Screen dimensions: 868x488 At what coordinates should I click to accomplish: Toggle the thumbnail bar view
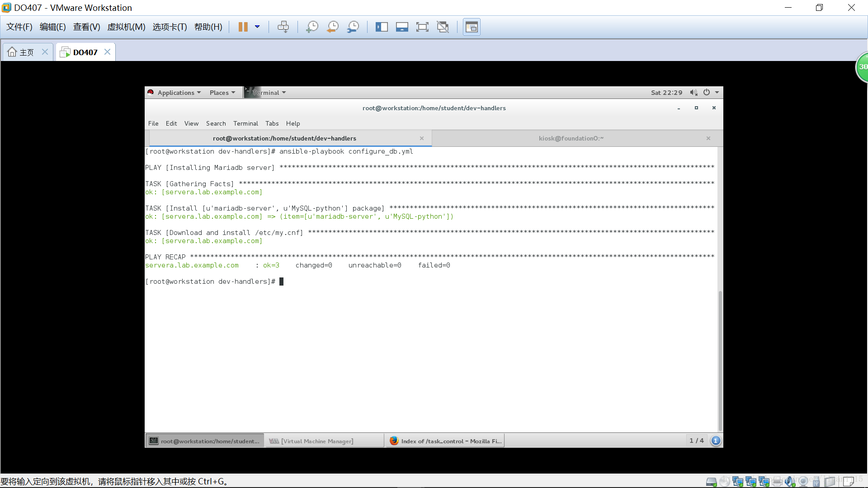click(x=402, y=27)
